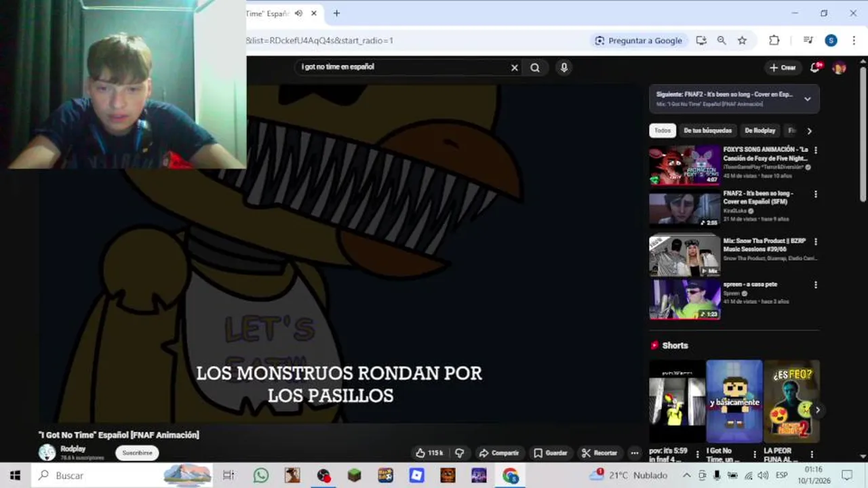Expand the Siguiente mix playlist panel

[807, 99]
